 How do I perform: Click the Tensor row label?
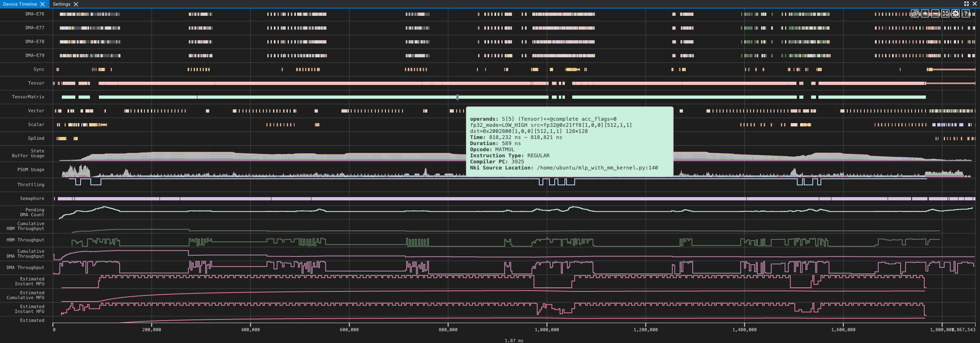pos(36,83)
